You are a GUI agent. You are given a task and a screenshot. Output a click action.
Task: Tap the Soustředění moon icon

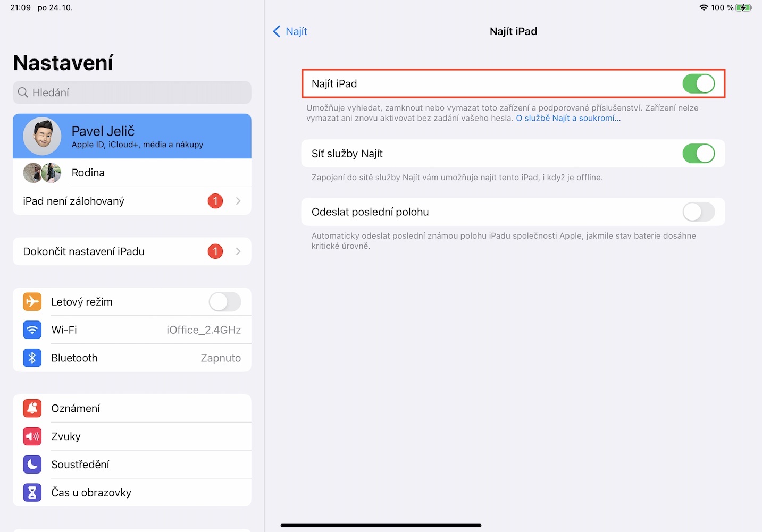pyautogui.click(x=32, y=465)
